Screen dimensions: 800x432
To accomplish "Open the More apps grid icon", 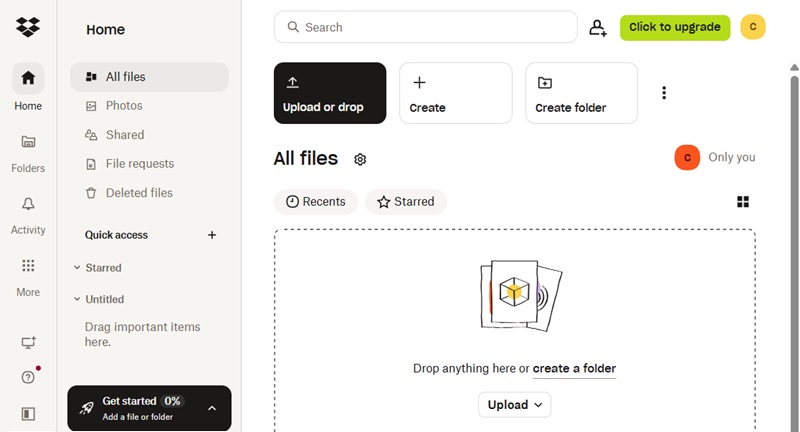I will (x=28, y=266).
